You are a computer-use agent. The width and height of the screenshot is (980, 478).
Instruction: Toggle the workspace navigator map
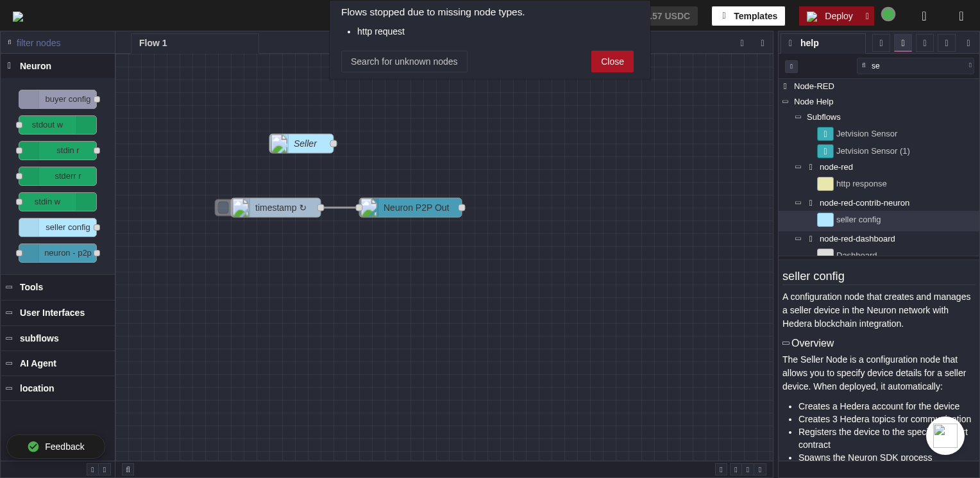(x=721, y=470)
